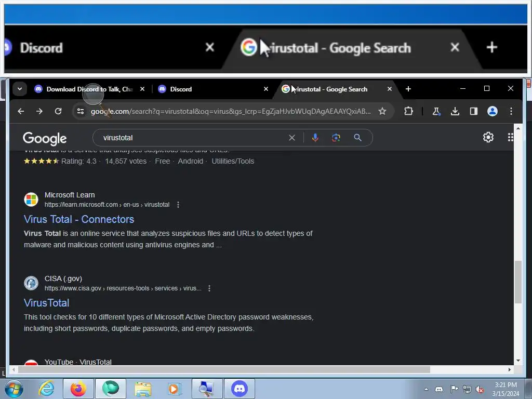Open the Windows Start menu
Screen dimensions: 532x399
tap(14, 389)
